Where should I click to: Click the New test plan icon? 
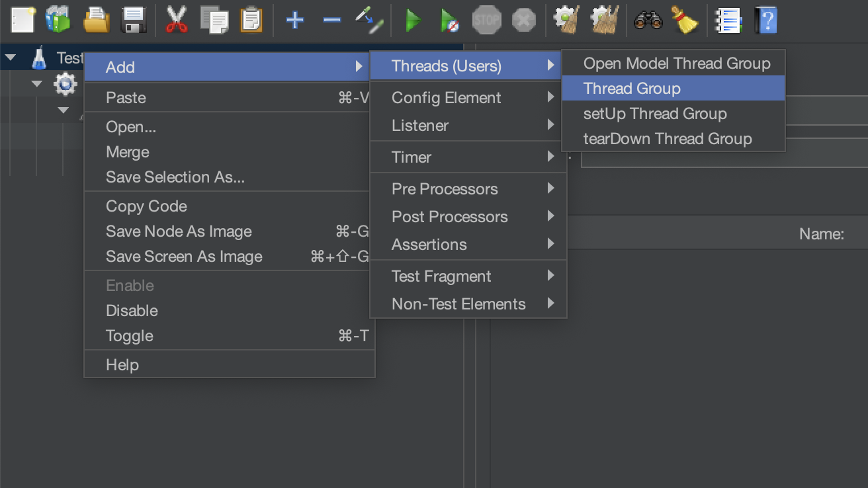click(x=22, y=20)
